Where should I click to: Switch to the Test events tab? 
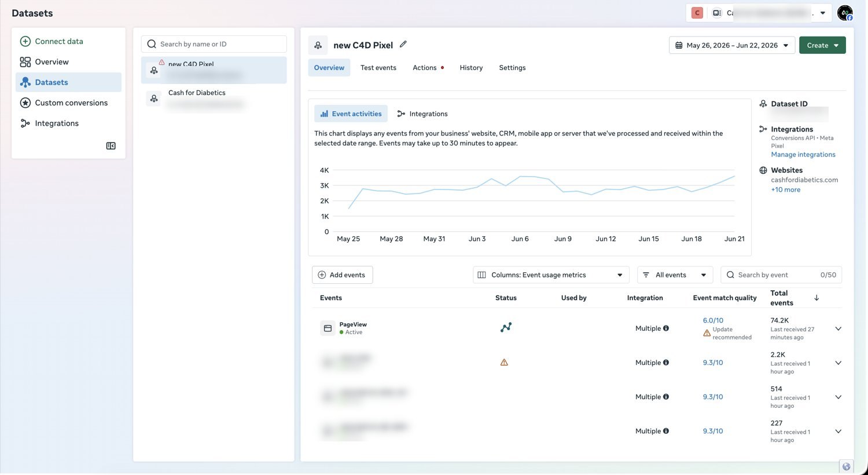[378, 68]
